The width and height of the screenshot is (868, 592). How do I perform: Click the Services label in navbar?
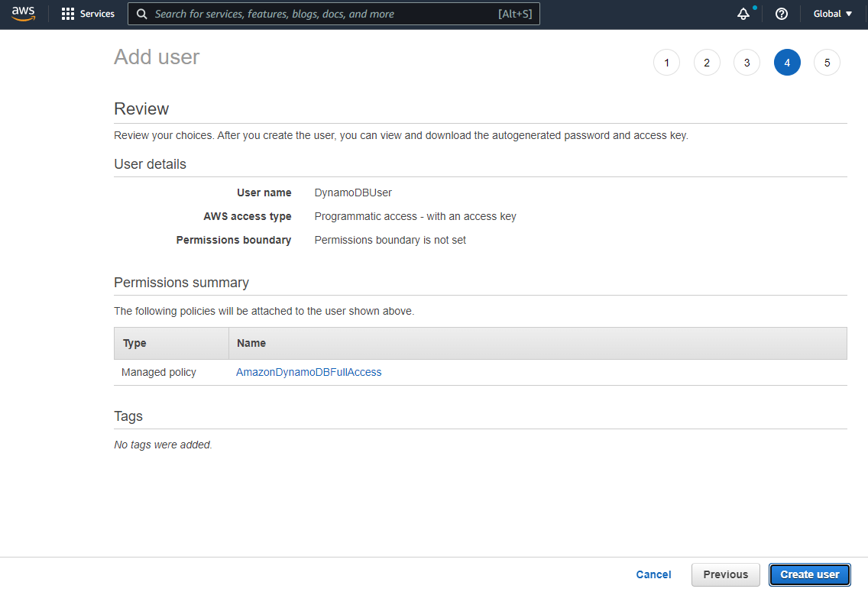click(x=98, y=14)
